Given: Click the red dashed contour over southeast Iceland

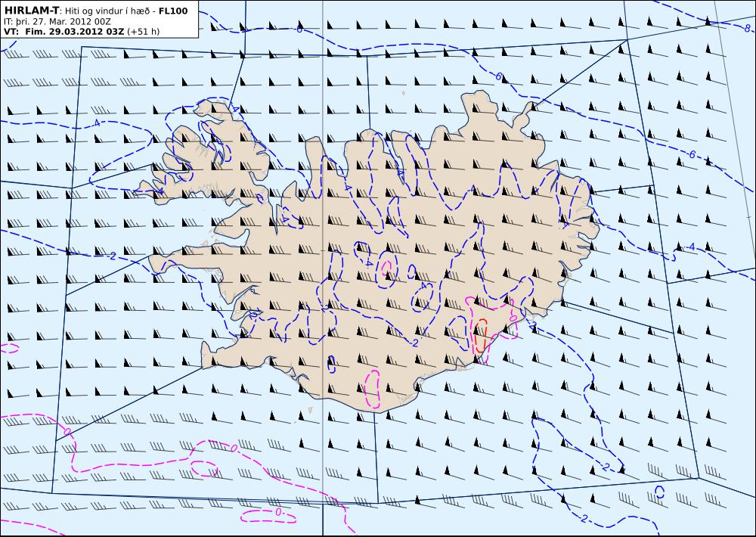Looking at the screenshot, I should point(480,336).
